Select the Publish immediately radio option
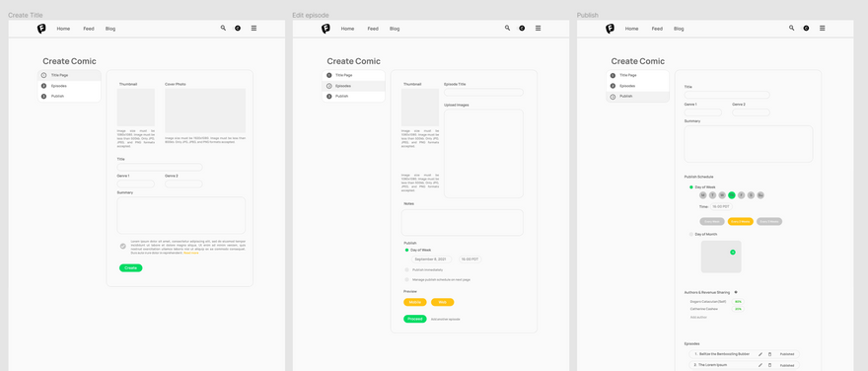Image resolution: width=868 pixels, height=371 pixels. pyautogui.click(x=406, y=269)
